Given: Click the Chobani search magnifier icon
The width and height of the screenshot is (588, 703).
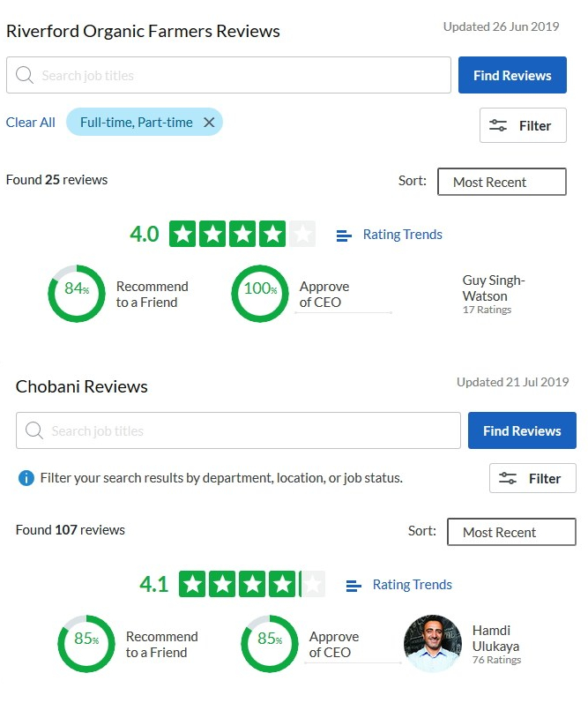Looking at the screenshot, I should pos(35,431).
